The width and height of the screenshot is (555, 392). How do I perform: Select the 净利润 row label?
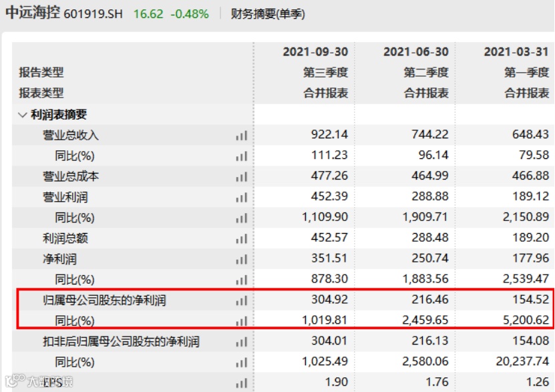[59, 259]
